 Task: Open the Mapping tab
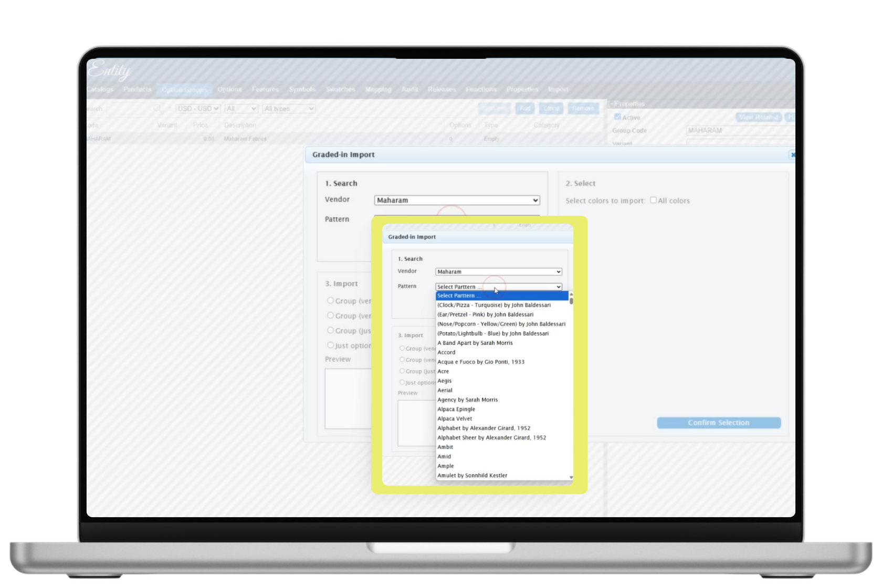[378, 89]
